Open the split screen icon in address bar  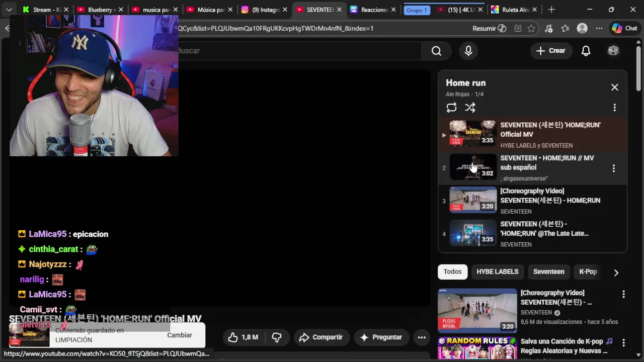pos(518,29)
